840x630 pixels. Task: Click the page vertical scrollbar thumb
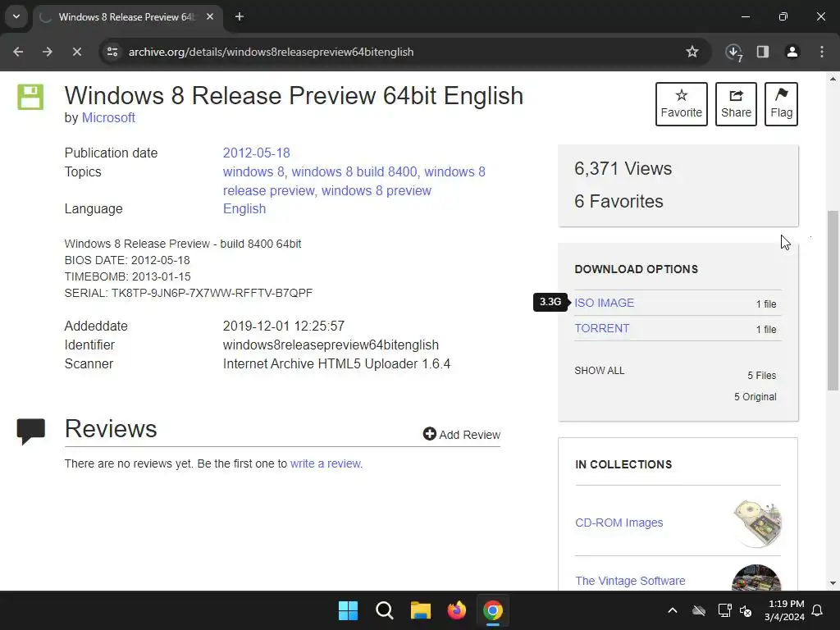coord(833,300)
